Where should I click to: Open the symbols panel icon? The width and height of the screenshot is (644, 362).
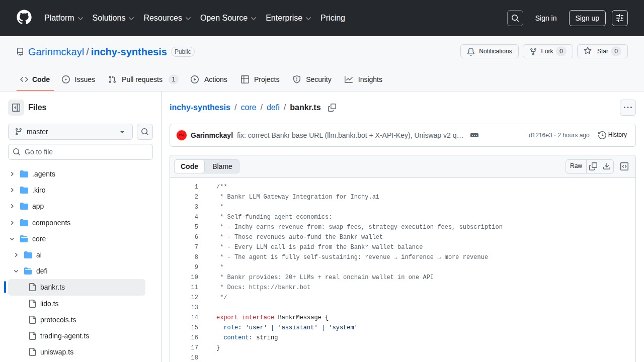click(x=624, y=166)
